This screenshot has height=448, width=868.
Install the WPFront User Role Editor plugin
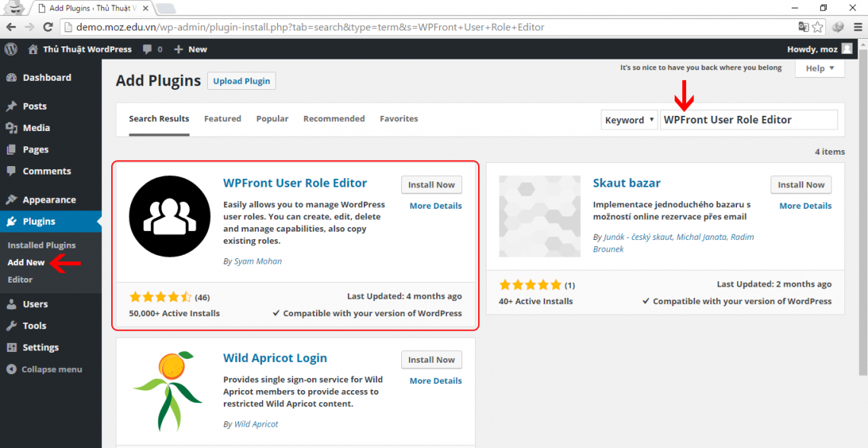(x=432, y=184)
